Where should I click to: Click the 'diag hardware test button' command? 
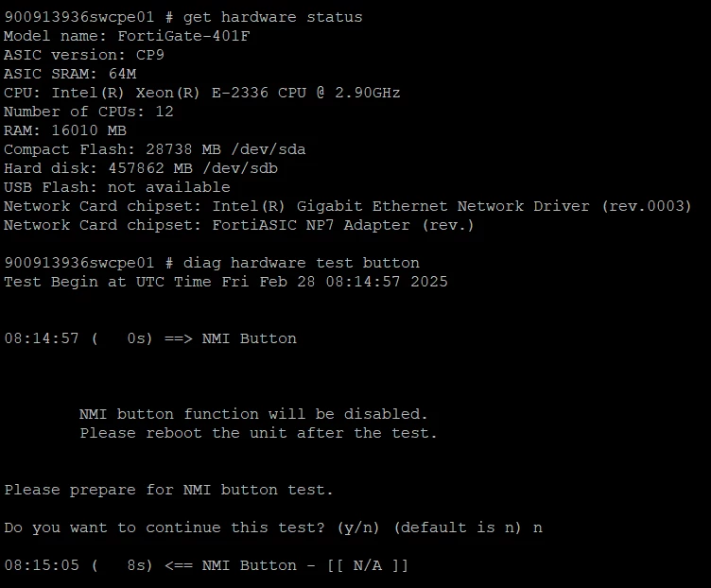coord(301,263)
